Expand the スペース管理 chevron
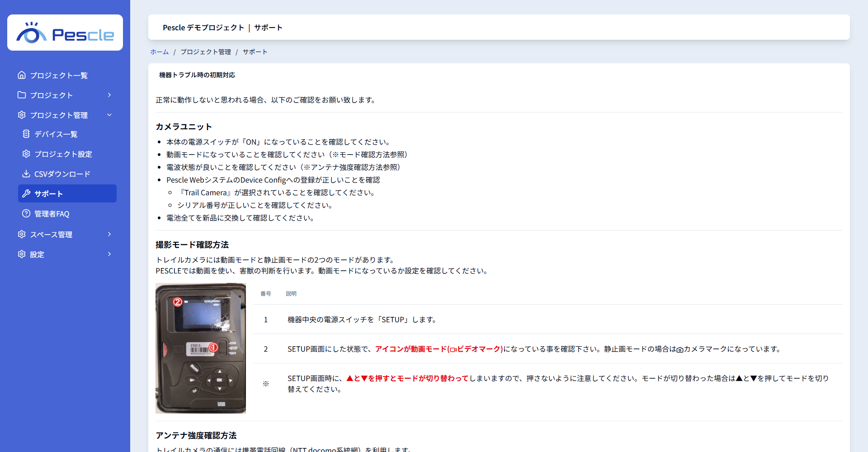 (109, 234)
